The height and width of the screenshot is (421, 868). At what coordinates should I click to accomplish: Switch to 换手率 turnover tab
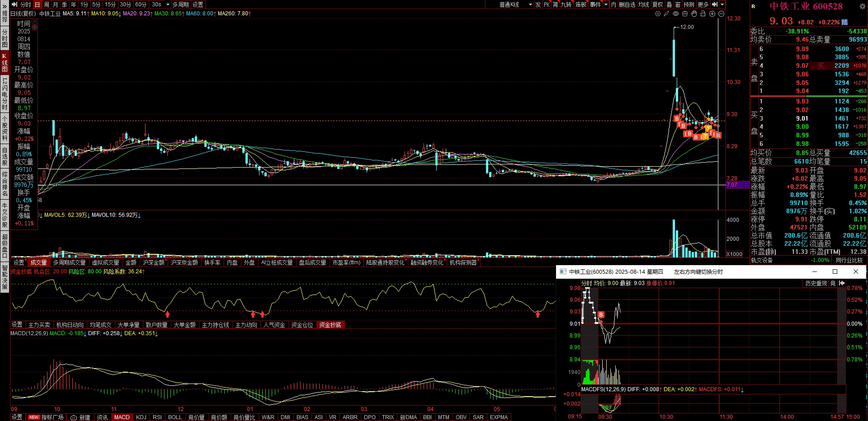[x=212, y=262]
